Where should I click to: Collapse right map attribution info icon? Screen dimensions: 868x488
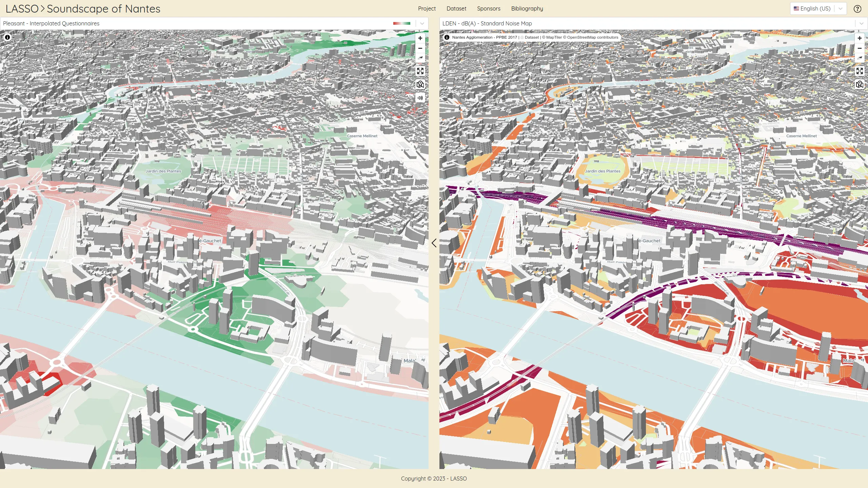447,37
